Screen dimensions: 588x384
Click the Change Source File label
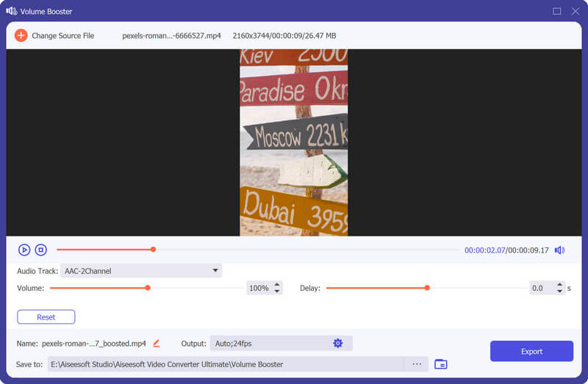pyautogui.click(x=63, y=35)
